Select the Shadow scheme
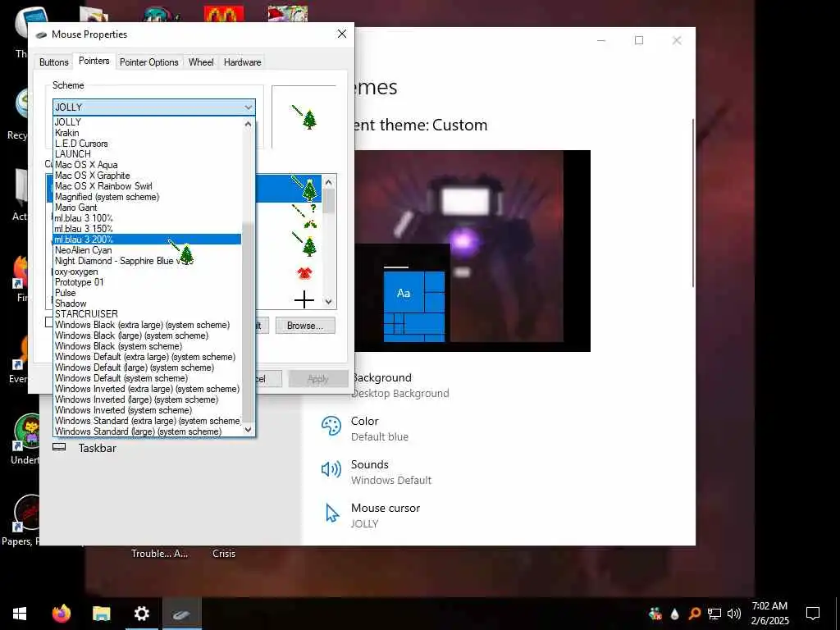Image resolution: width=840 pixels, height=630 pixels. click(x=148, y=304)
